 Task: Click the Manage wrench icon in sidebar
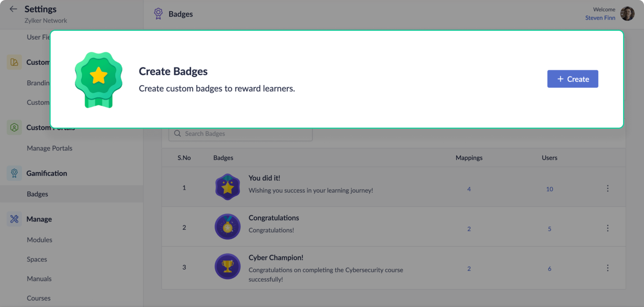pos(14,219)
